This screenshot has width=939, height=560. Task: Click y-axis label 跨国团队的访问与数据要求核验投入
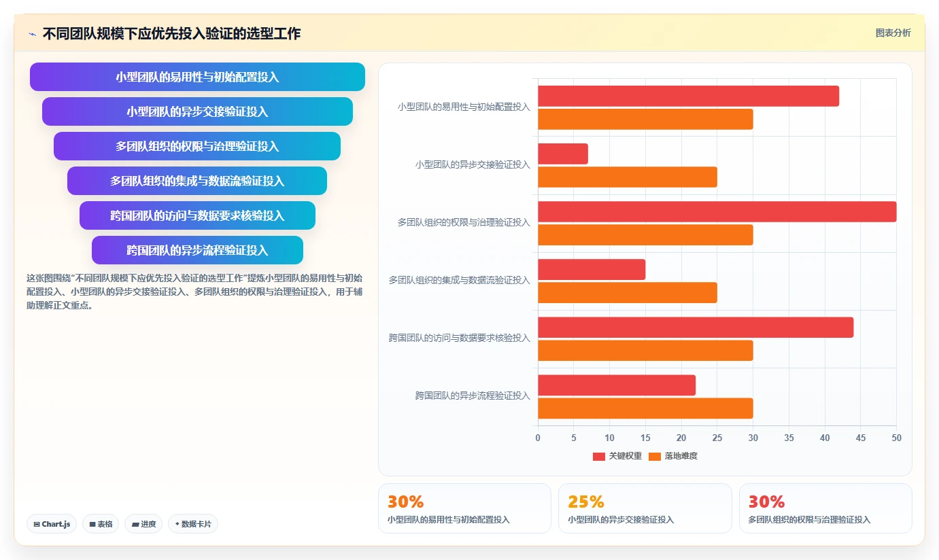pos(460,338)
